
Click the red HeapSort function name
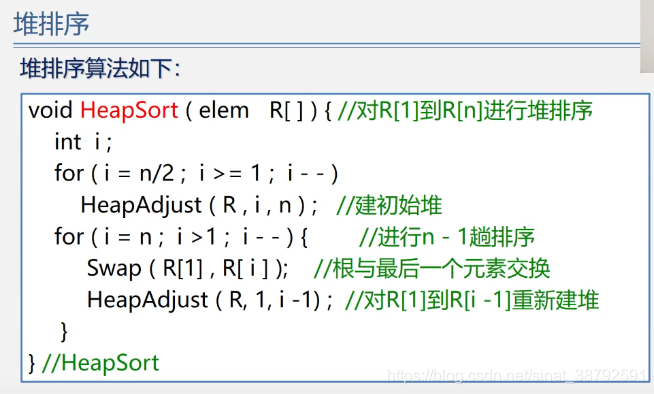[129, 111]
